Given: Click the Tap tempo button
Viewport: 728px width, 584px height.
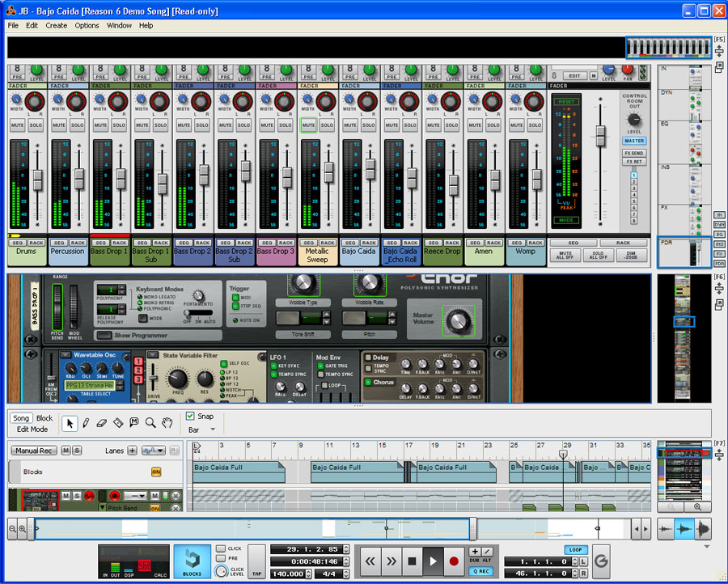Looking at the screenshot, I should coord(256,561).
